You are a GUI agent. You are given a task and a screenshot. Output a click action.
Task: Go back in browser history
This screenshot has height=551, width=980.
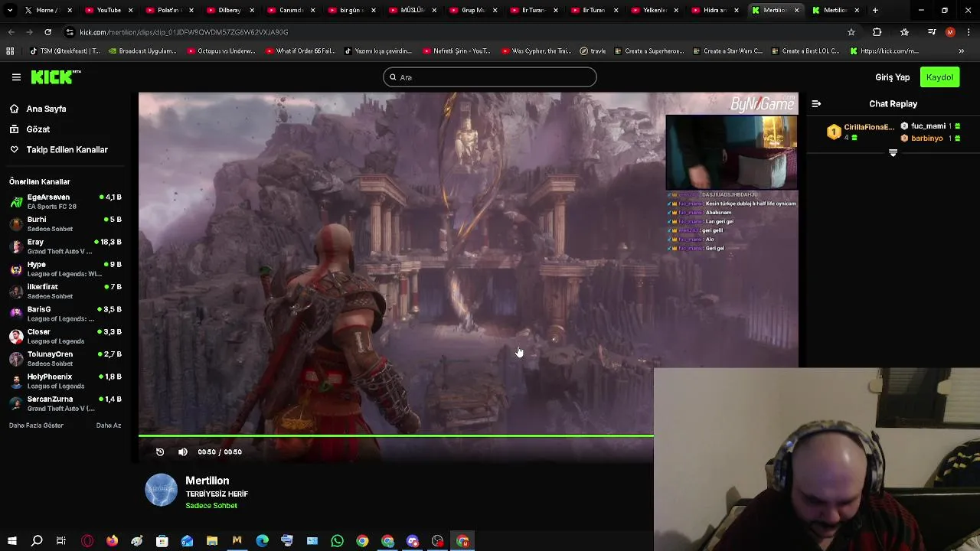(11, 32)
